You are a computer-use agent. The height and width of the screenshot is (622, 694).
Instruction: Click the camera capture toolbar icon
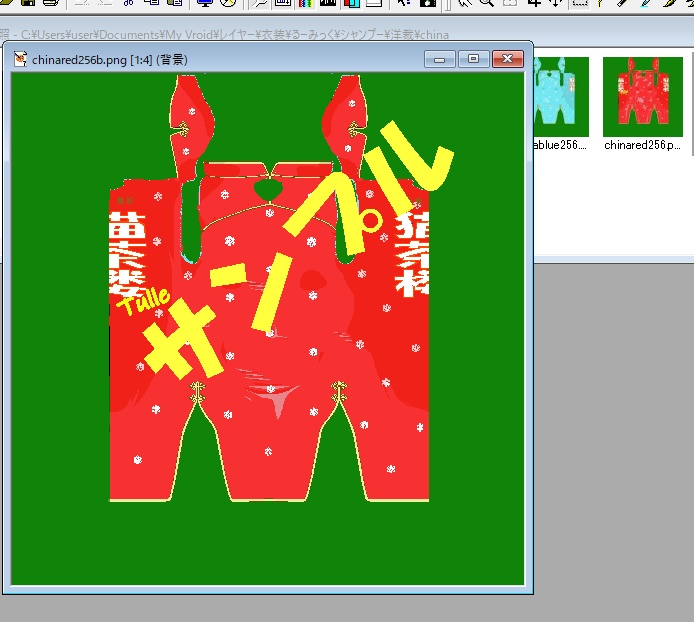428,3
